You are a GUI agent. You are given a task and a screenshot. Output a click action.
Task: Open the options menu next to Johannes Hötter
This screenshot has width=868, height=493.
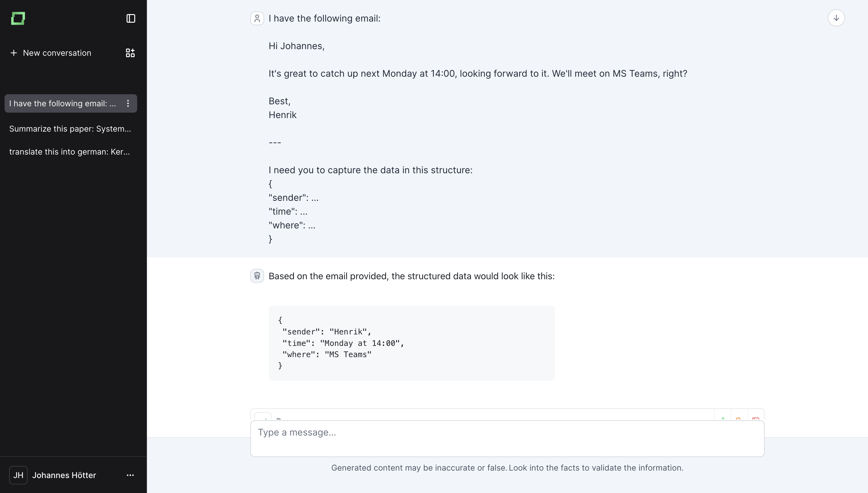point(130,475)
